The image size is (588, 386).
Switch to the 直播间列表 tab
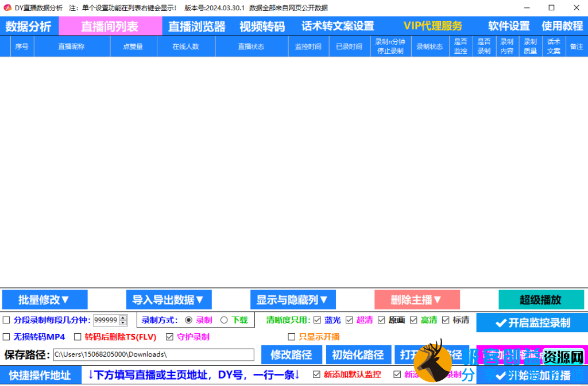pos(111,26)
